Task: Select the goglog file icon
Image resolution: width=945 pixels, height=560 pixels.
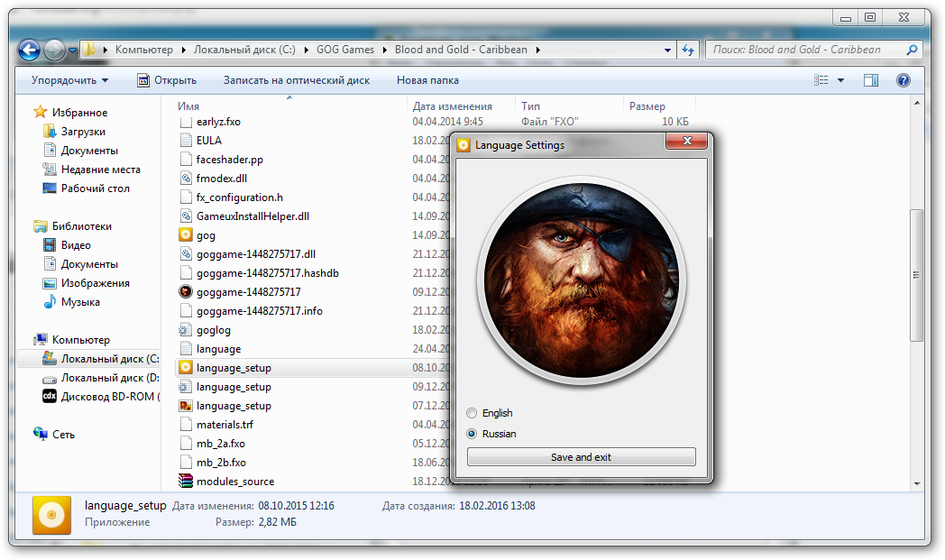Action: point(186,330)
